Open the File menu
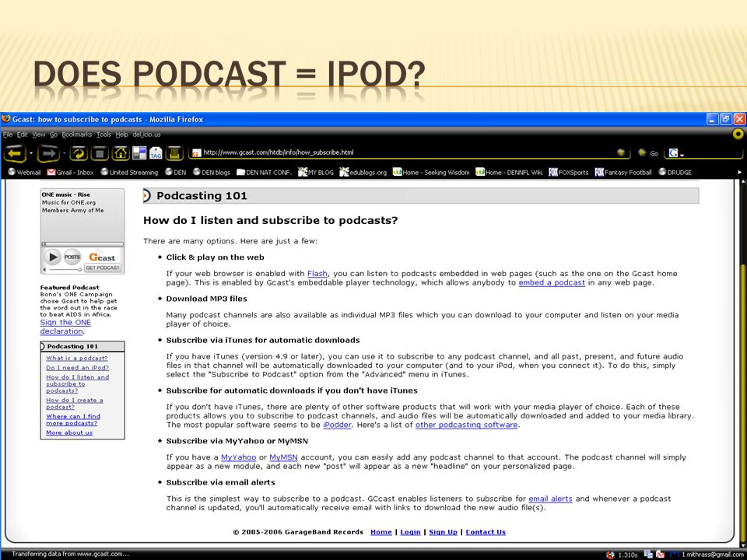This screenshot has height=560, width=747. (x=7, y=135)
